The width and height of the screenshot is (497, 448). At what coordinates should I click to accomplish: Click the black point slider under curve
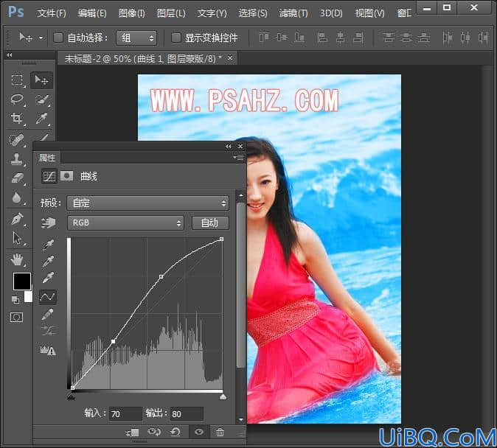pos(72,396)
